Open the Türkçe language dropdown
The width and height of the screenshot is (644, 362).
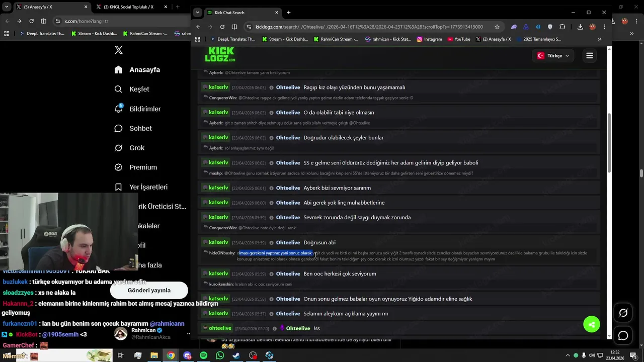click(553, 56)
